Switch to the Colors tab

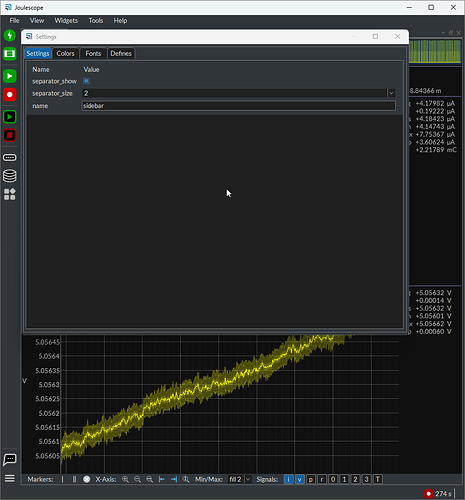[65, 53]
